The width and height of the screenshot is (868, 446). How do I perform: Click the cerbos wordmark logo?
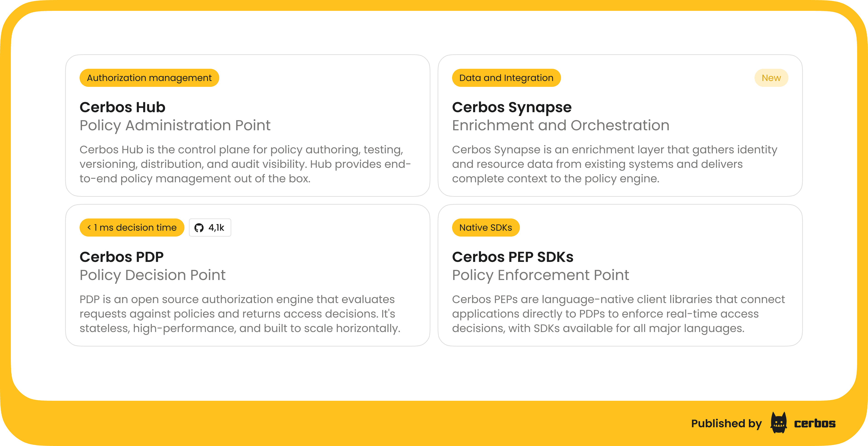tap(814, 423)
